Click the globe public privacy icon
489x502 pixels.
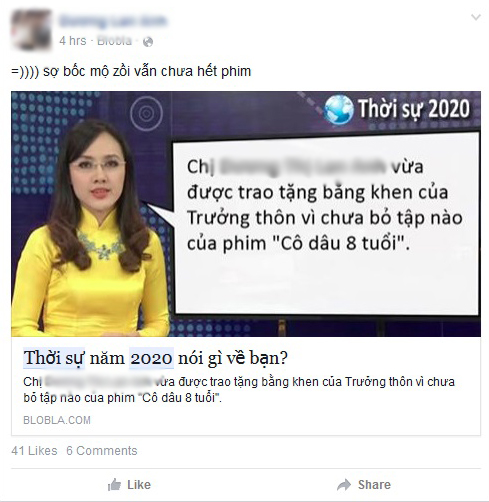click(148, 42)
